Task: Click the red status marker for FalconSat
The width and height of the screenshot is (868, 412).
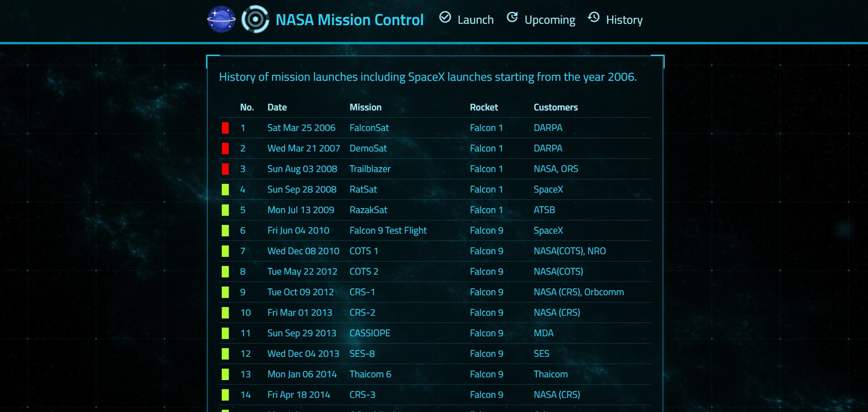Action: click(x=225, y=128)
